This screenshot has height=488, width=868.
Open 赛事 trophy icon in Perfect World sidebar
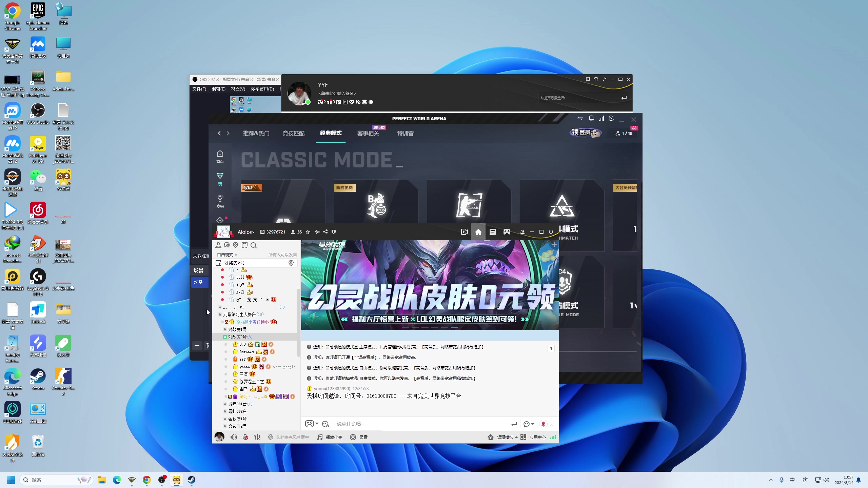coord(220,201)
